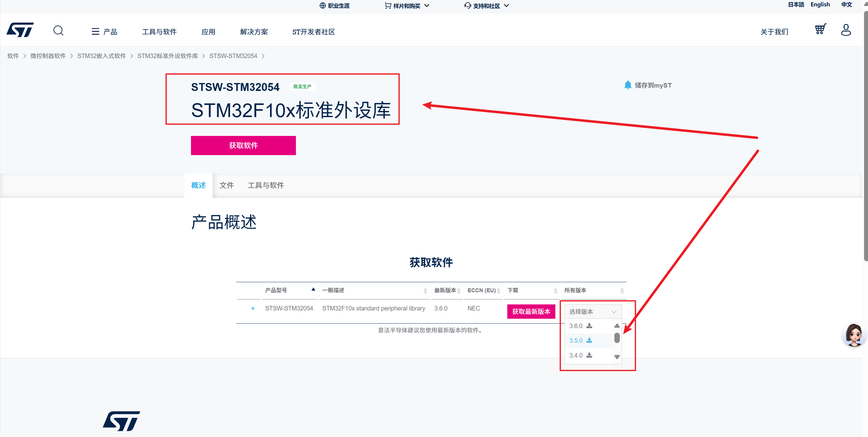Image resolution: width=868 pixels, height=437 pixels.
Task: Click the ST logo in header
Action: click(x=20, y=30)
